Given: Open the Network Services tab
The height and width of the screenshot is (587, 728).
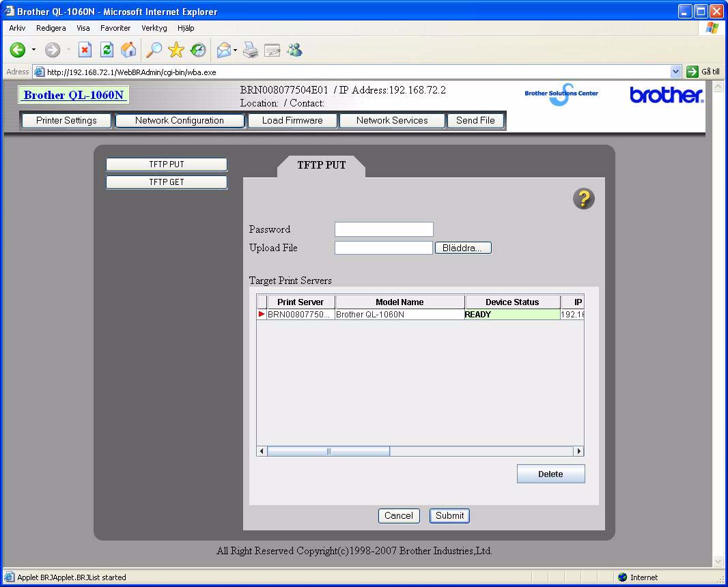Looking at the screenshot, I should [x=392, y=121].
